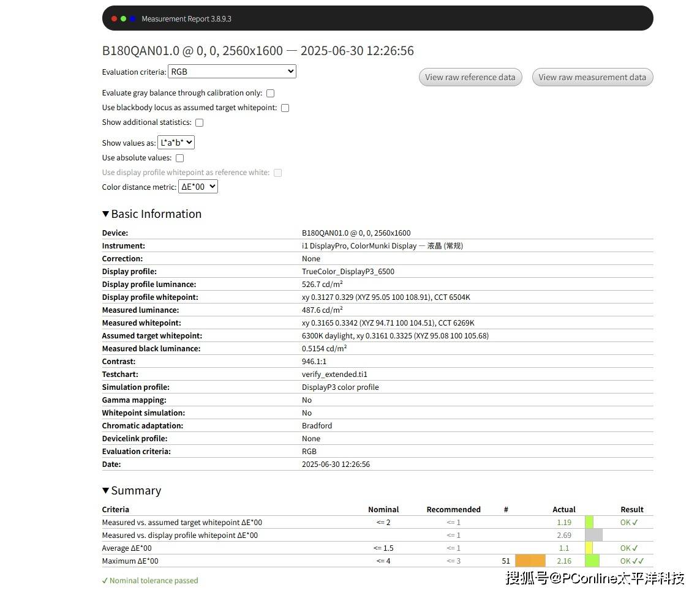Image resolution: width=700 pixels, height=593 pixels.
Task: Click the blue dot in header bar
Action: click(x=132, y=19)
